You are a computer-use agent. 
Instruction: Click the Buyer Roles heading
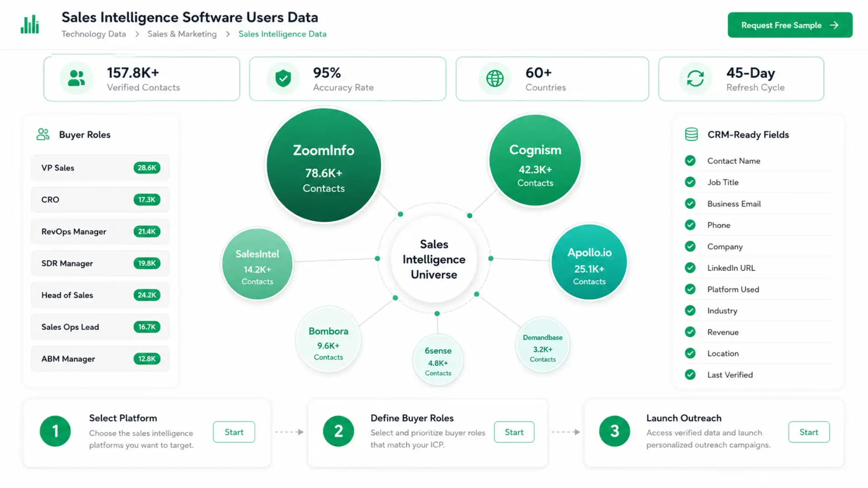point(85,135)
